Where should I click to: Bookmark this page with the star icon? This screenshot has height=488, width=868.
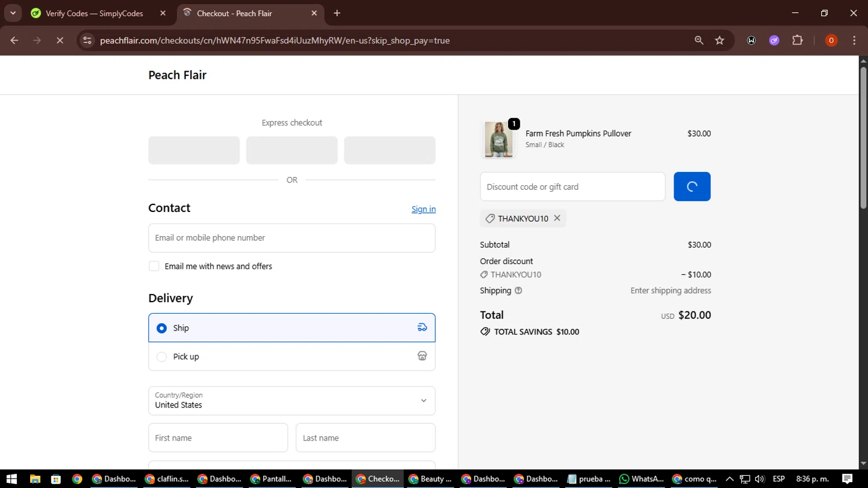click(719, 41)
